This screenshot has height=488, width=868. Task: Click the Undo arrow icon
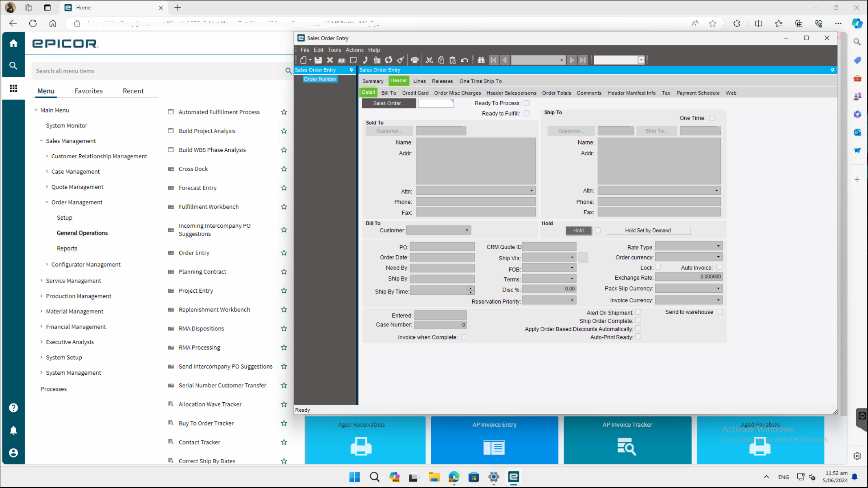(x=464, y=60)
